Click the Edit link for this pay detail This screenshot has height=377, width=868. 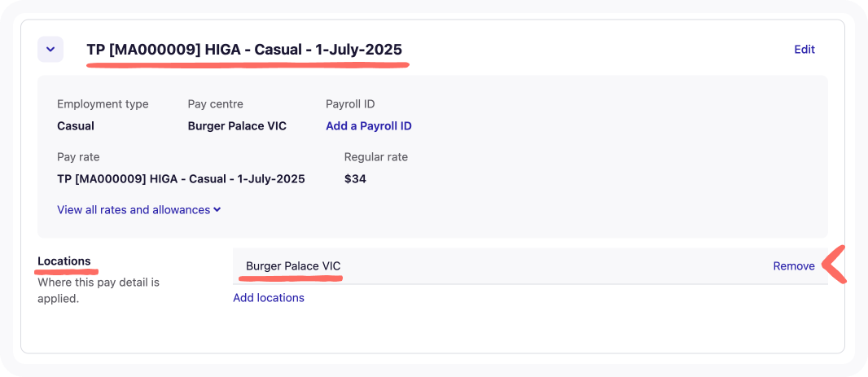click(x=804, y=49)
